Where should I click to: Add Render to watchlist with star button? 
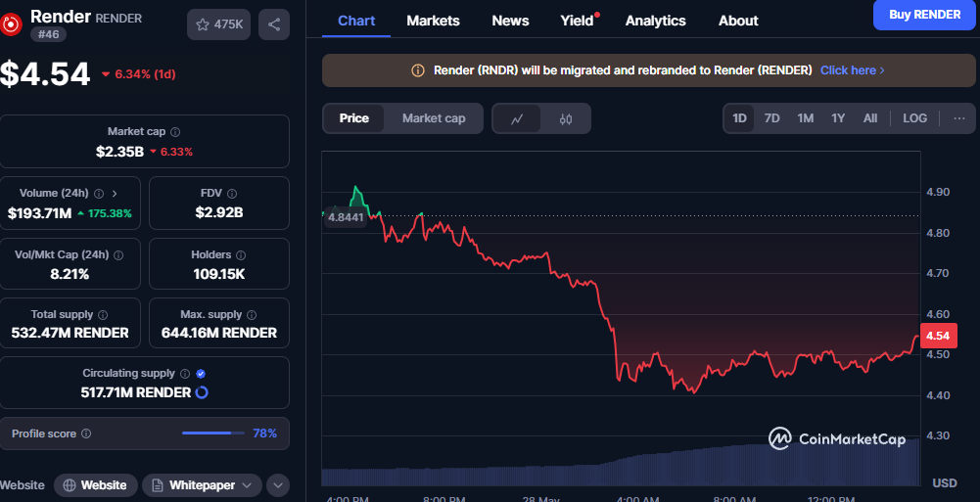[x=218, y=24]
